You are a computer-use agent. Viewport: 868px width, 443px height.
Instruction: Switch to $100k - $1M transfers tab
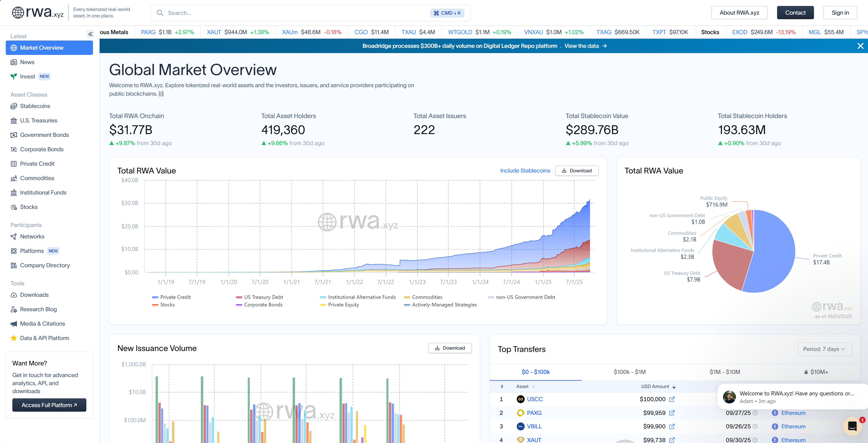pyautogui.click(x=629, y=372)
